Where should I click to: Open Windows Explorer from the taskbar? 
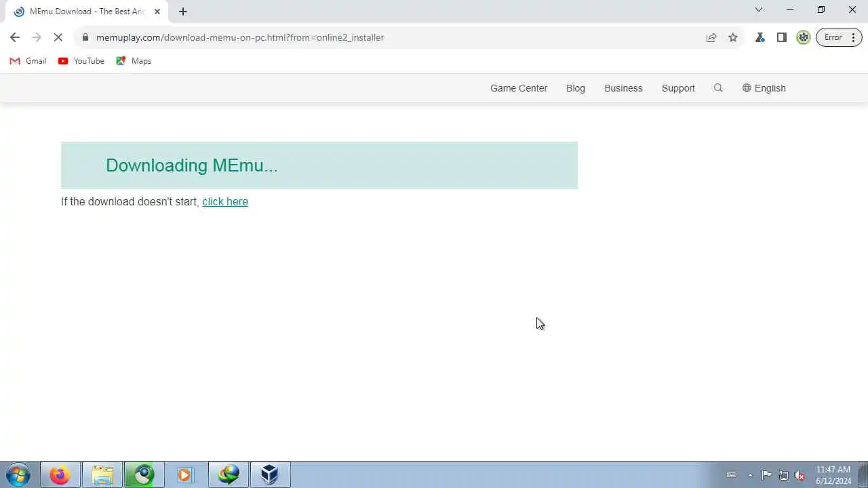pyautogui.click(x=102, y=474)
